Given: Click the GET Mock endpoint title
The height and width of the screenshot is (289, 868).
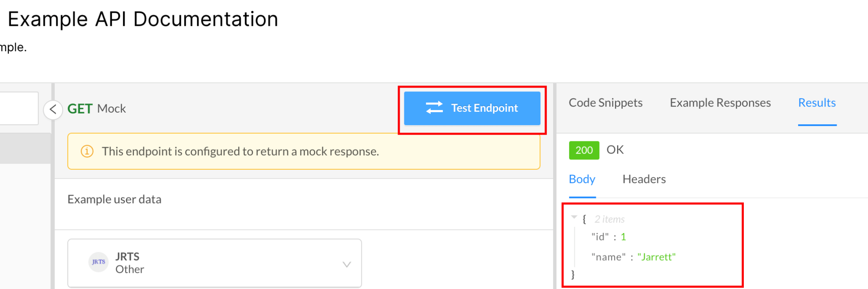Looking at the screenshot, I should [97, 109].
